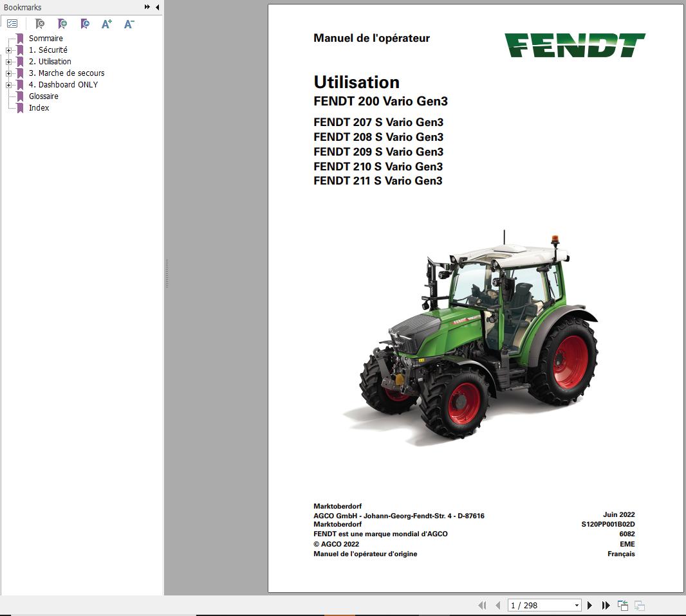Click the Manuel de l'opérateur d'origine text
Image resolution: width=686 pixels, height=616 pixels.
pos(366,554)
